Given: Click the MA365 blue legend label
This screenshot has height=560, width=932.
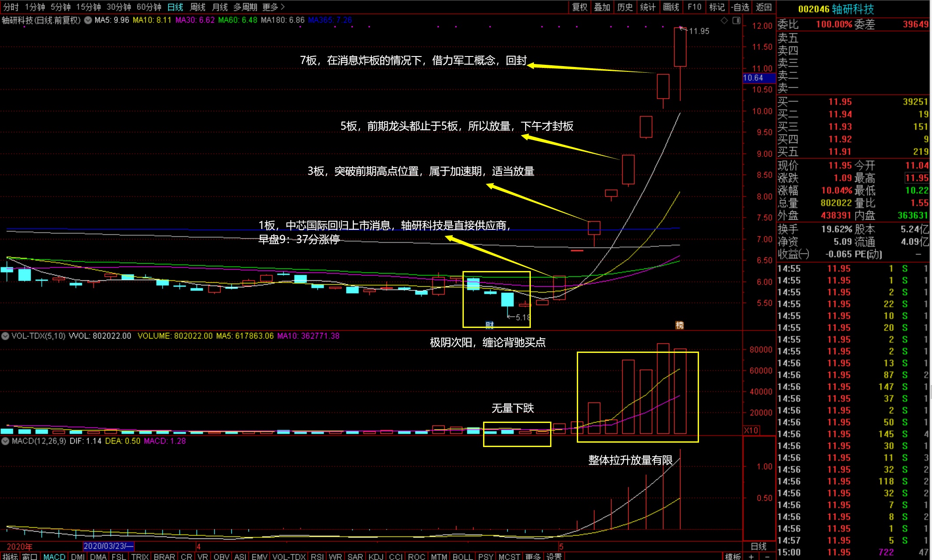Looking at the screenshot, I should tap(330, 20).
